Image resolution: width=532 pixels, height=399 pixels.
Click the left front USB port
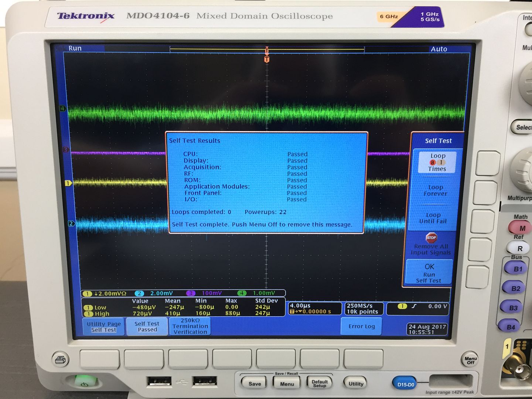pyautogui.click(x=159, y=381)
